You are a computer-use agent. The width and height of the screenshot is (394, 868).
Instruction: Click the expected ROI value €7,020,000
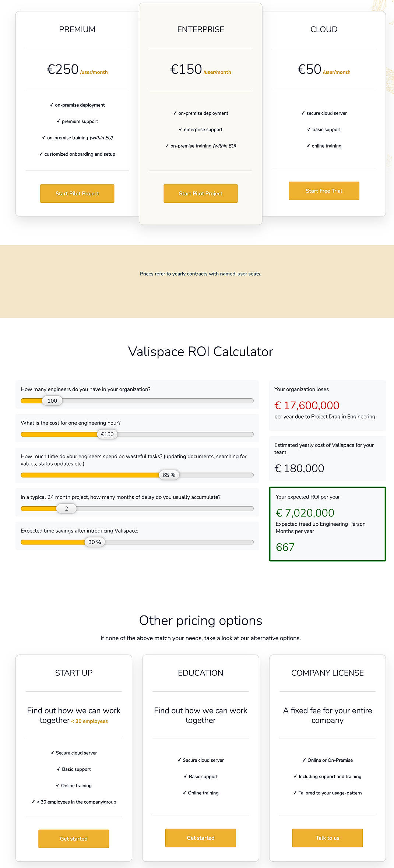click(x=305, y=512)
